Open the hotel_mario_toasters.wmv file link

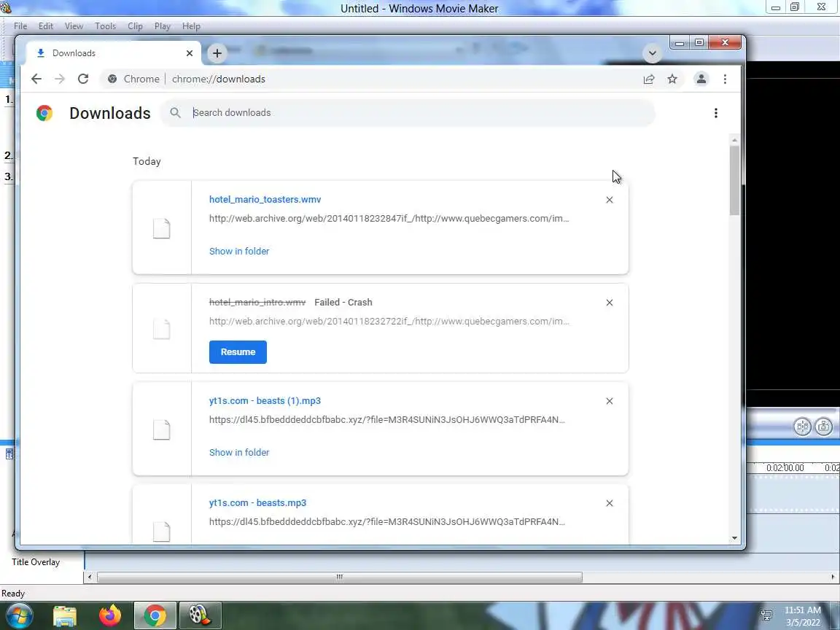pos(265,199)
